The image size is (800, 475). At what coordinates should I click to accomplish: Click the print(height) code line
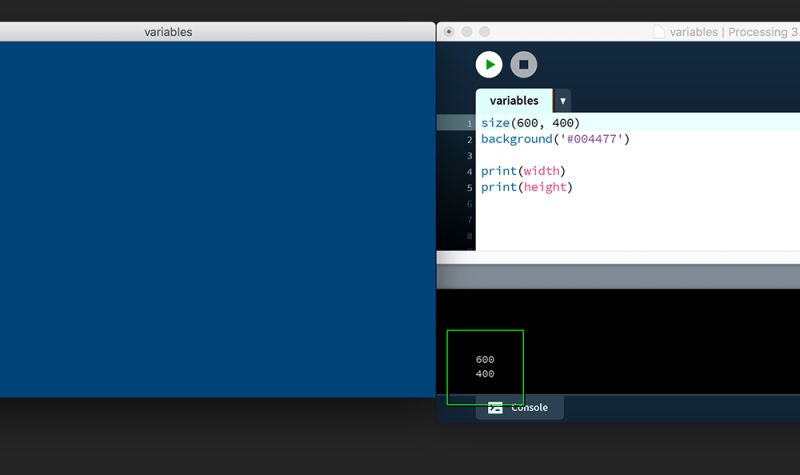(x=527, y=187)
